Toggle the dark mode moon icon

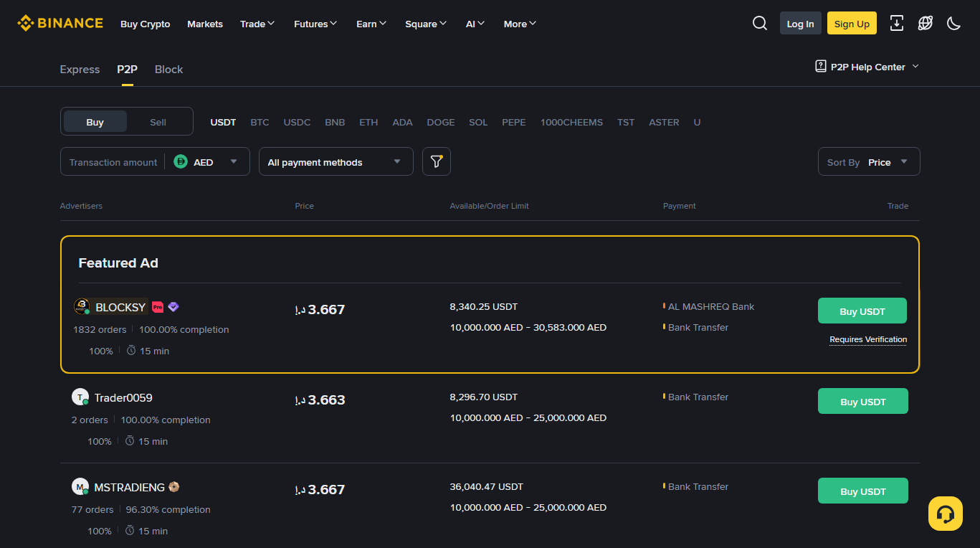point(953,23)
